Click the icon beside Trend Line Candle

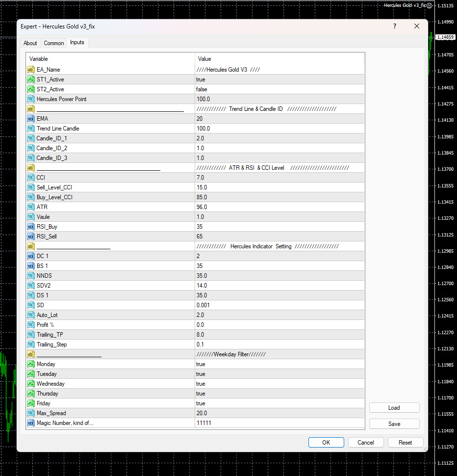pyautogui.click(x=30, y=129)
